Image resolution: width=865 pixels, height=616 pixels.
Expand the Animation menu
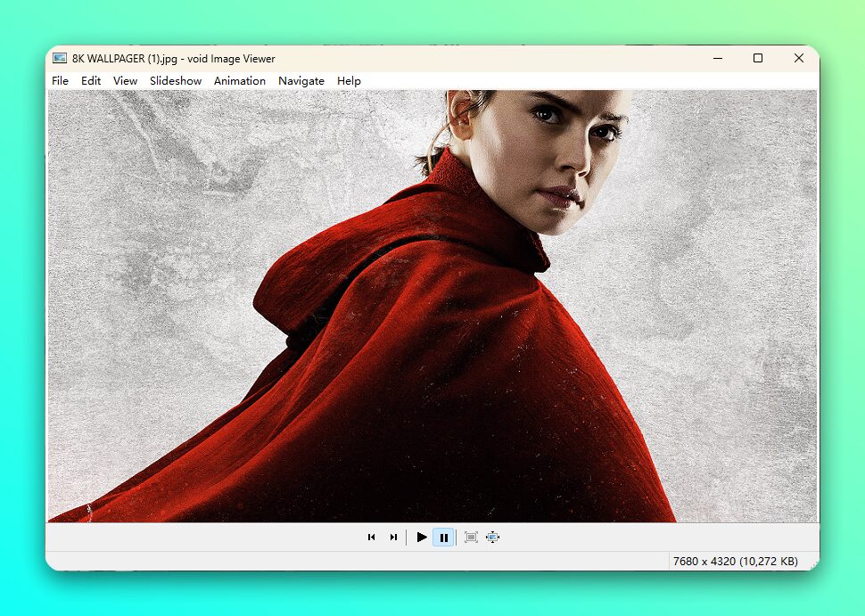click(x=240, y=80)
